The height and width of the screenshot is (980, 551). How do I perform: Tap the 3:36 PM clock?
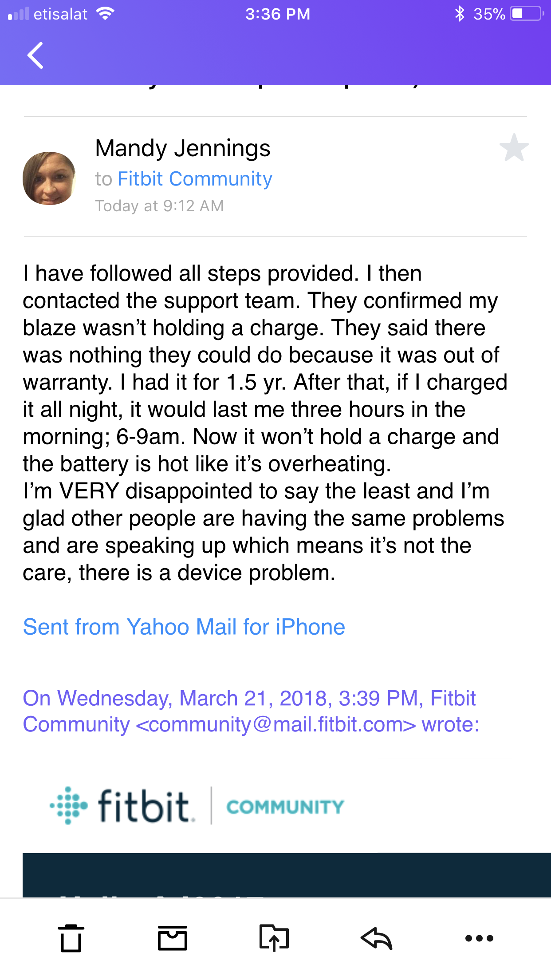tap(278, 14)
